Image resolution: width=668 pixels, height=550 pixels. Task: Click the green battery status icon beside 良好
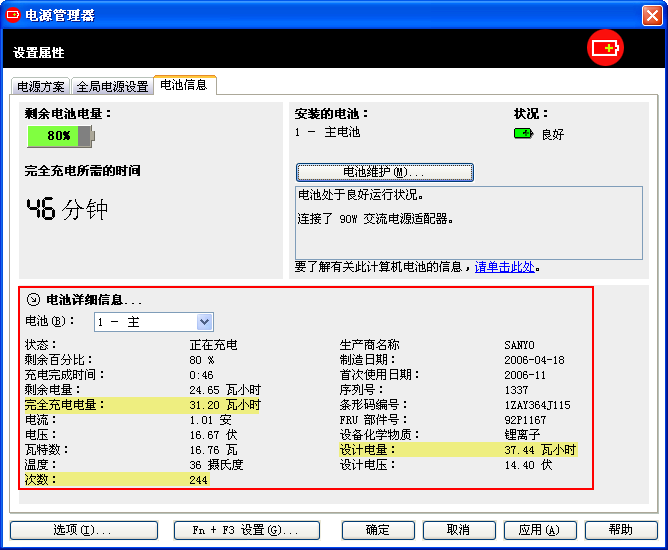[x=524, y=134]
